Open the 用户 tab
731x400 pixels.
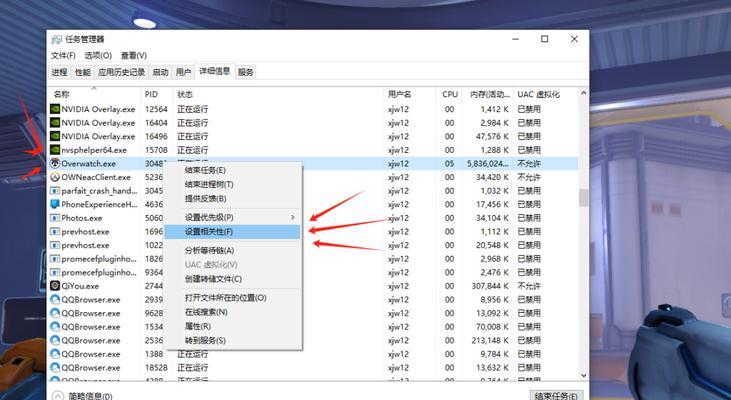pos(183,72)
